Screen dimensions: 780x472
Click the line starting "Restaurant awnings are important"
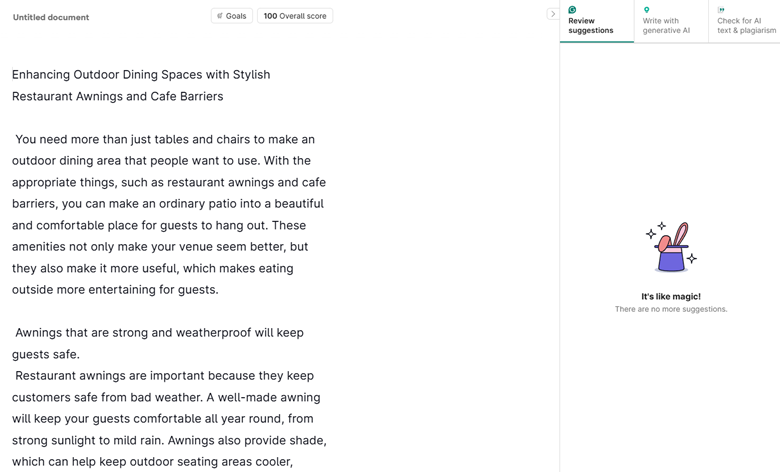coord(165,376)
